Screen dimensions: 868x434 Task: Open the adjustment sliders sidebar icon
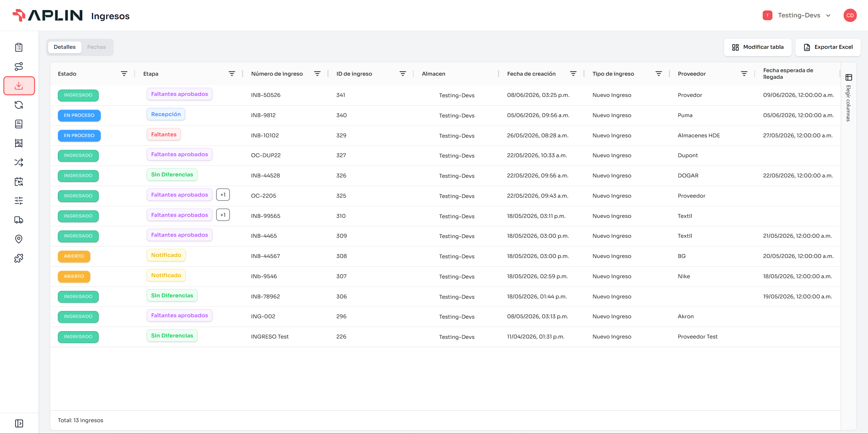coord(19,201)
